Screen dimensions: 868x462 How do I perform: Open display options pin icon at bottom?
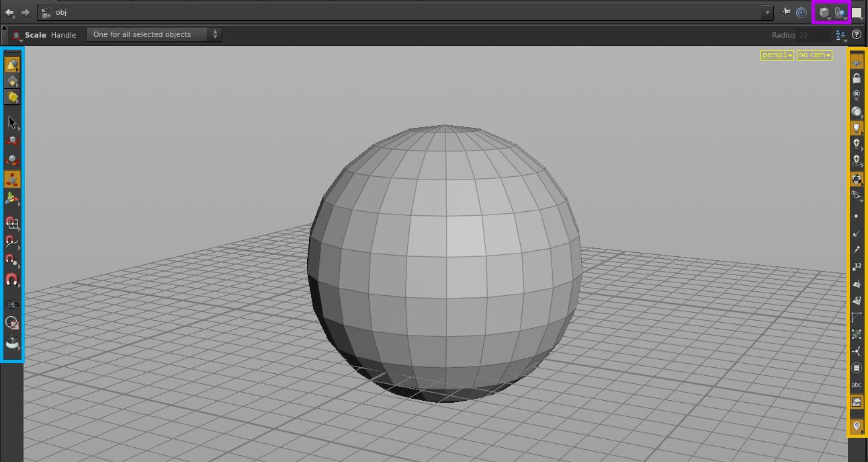[x=857, y=426]
